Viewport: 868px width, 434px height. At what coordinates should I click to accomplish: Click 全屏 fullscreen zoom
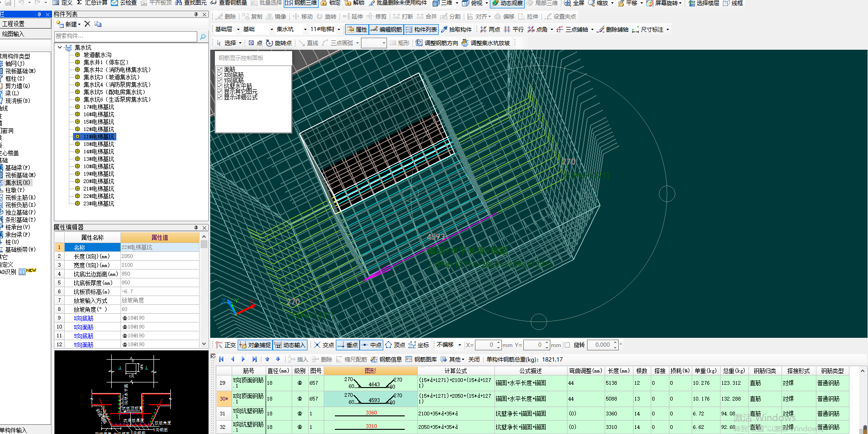point(574,3)
